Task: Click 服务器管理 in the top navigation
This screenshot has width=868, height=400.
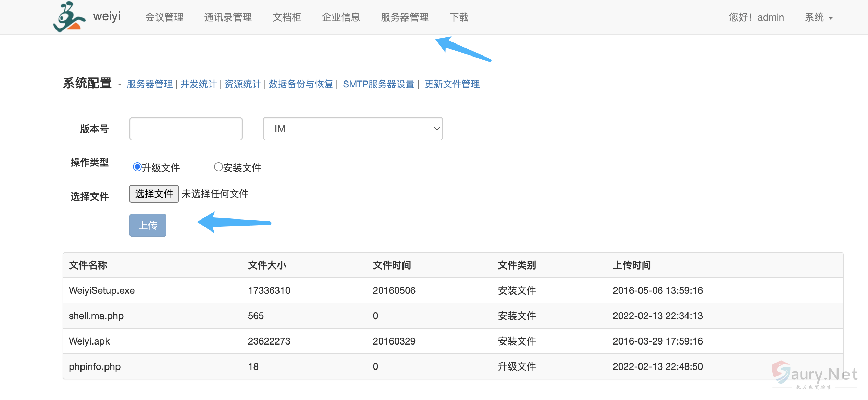Action: pyautogui.click(x=405, y=17)
